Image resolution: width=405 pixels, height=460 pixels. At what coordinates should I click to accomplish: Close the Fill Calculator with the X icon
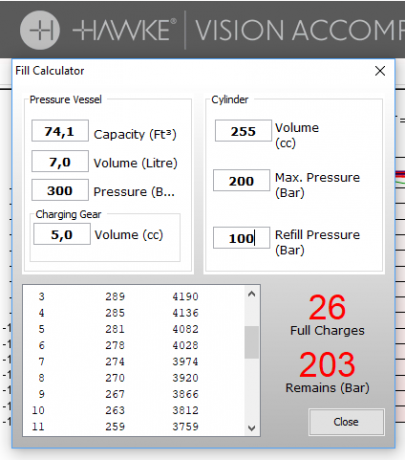coord(380,71)
